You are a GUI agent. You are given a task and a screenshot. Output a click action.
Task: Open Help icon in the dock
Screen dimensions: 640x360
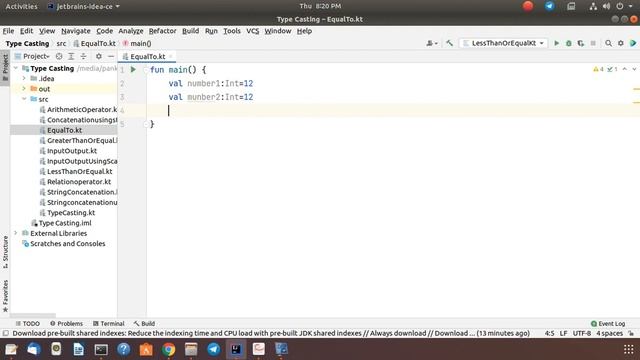click(124, 349)
